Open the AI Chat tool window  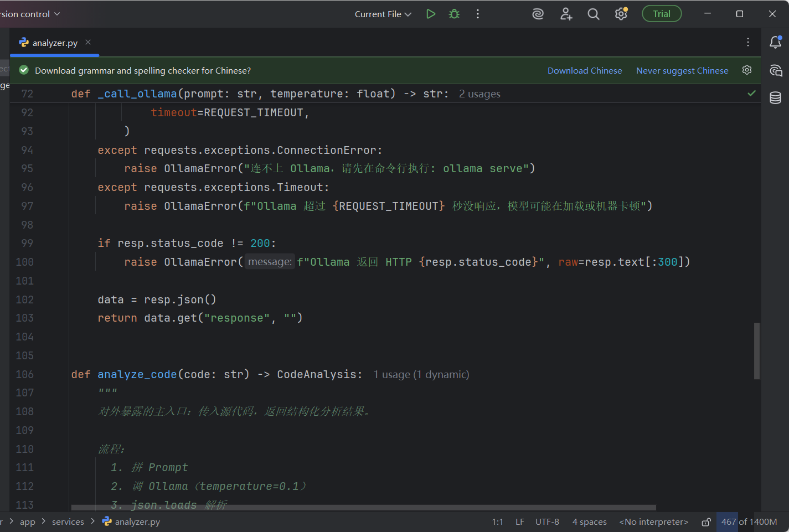click(x=776, y=70)
